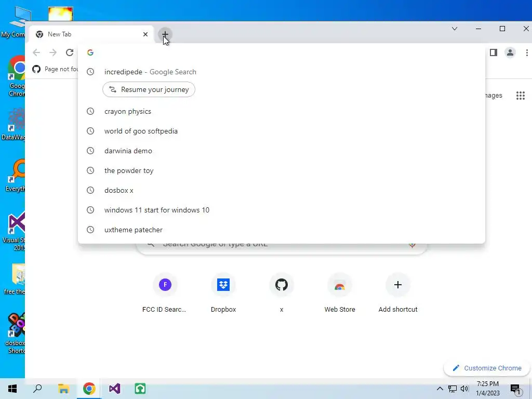Select the dosbox x suggestion
Screen dimensions: 532x399
click(281, 190)
